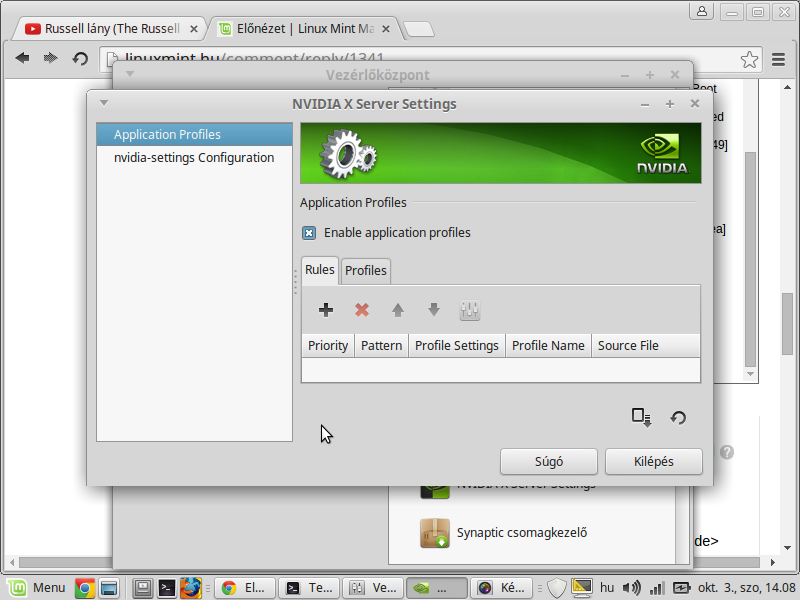
Task: Click Chrome user profile icon
Action: pyautogui.click(x=702, y=11)
